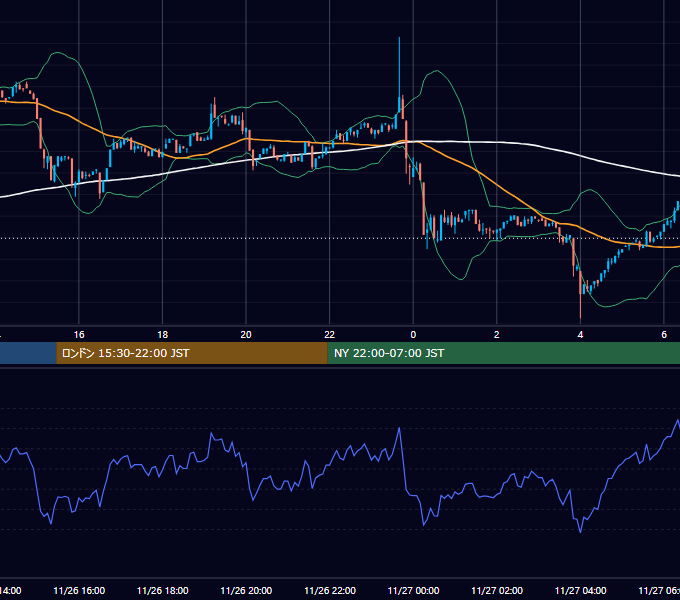Click the '22' hour label on price chart axis
The width and height of the screenshot is (680, 600).
pyautogui.click(x=330, y=335)
